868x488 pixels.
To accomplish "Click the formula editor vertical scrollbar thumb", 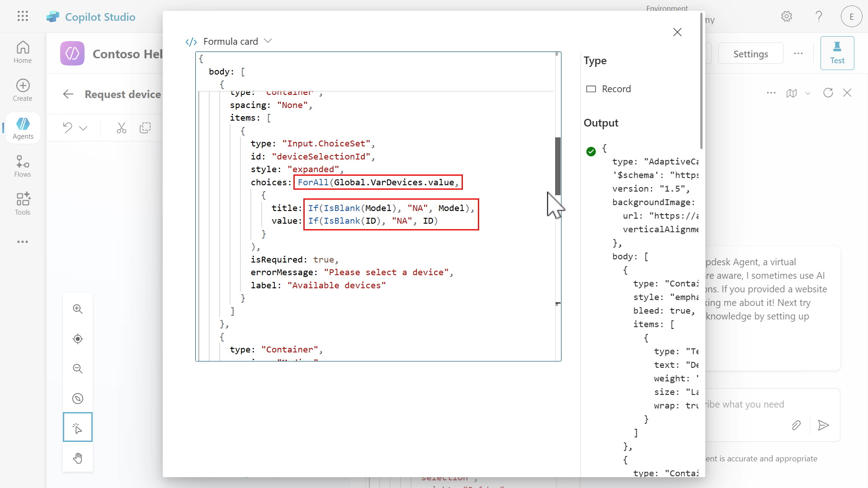I will point(558,166).
